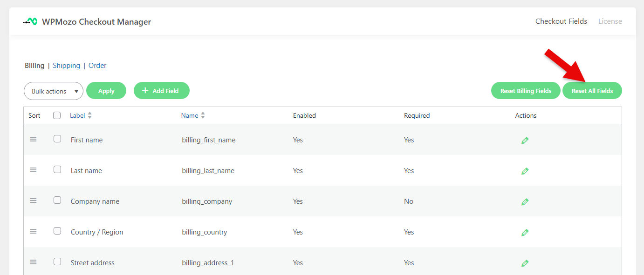Click the WPMozo Checkout Manager title
Image resolution: width=644 pixels, height=275 pixels.
click(96, 22)
